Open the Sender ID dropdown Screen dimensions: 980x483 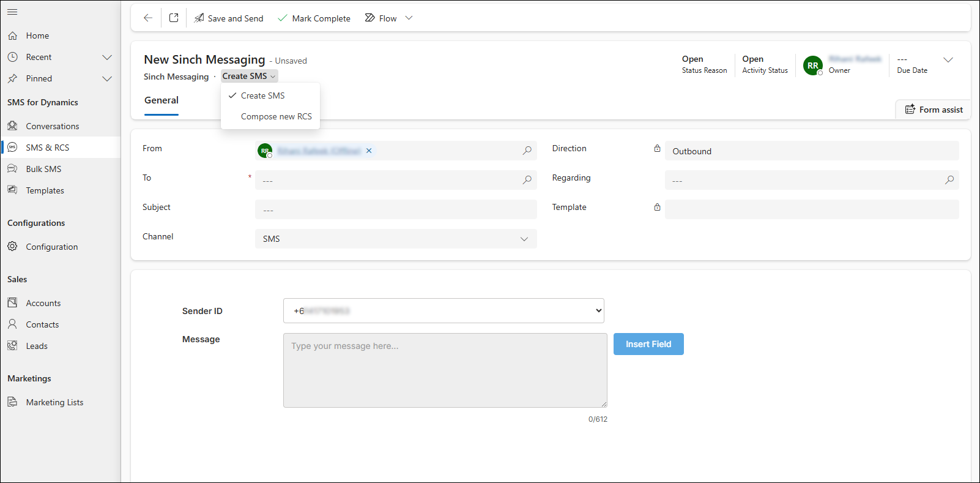point(444,310)
